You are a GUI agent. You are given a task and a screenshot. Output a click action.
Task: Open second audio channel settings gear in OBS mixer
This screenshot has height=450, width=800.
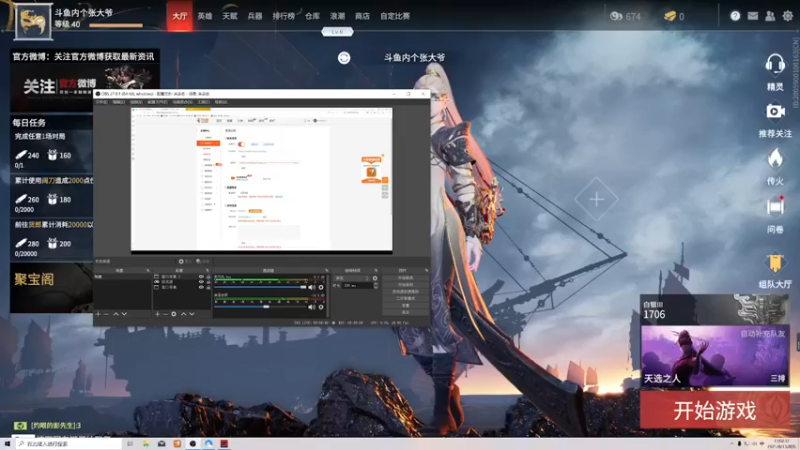[321, 307]
